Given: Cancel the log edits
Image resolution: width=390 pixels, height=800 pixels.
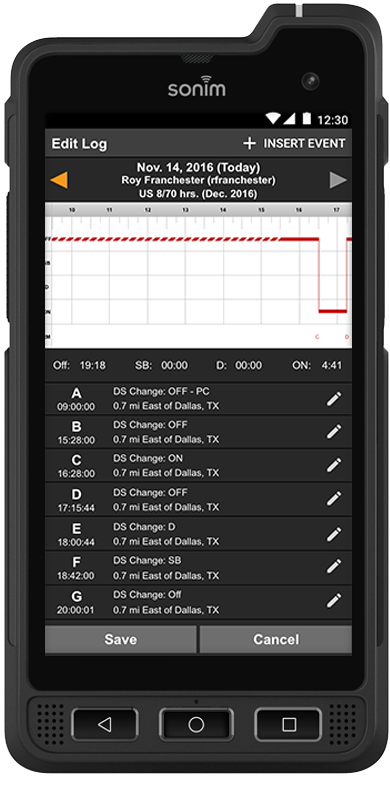Looking at the screenshot, I should pos(276,639).
